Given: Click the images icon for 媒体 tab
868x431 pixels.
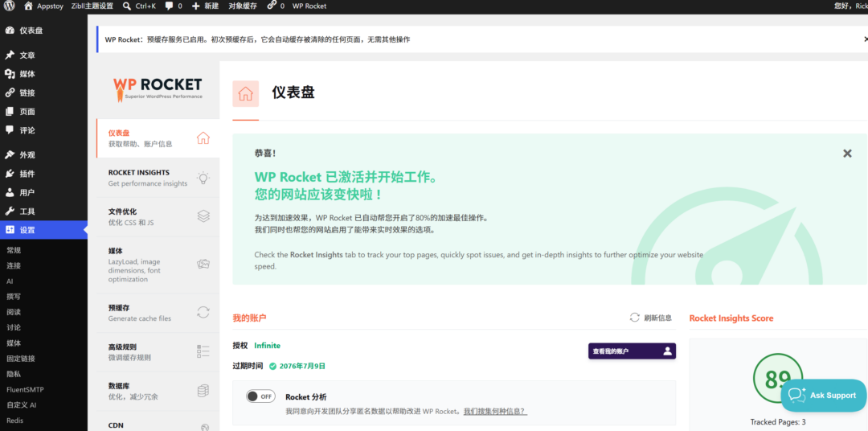Looking at the screenshot, I should [203, 265].
